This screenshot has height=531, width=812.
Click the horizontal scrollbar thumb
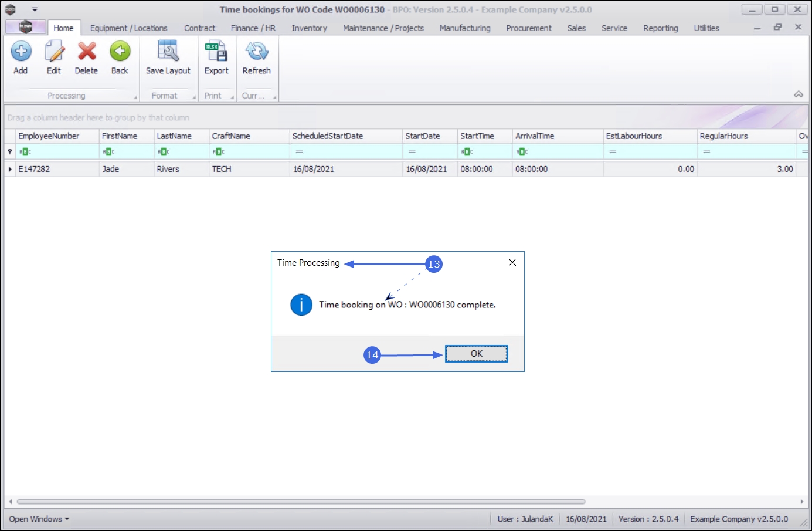(301, 502)
